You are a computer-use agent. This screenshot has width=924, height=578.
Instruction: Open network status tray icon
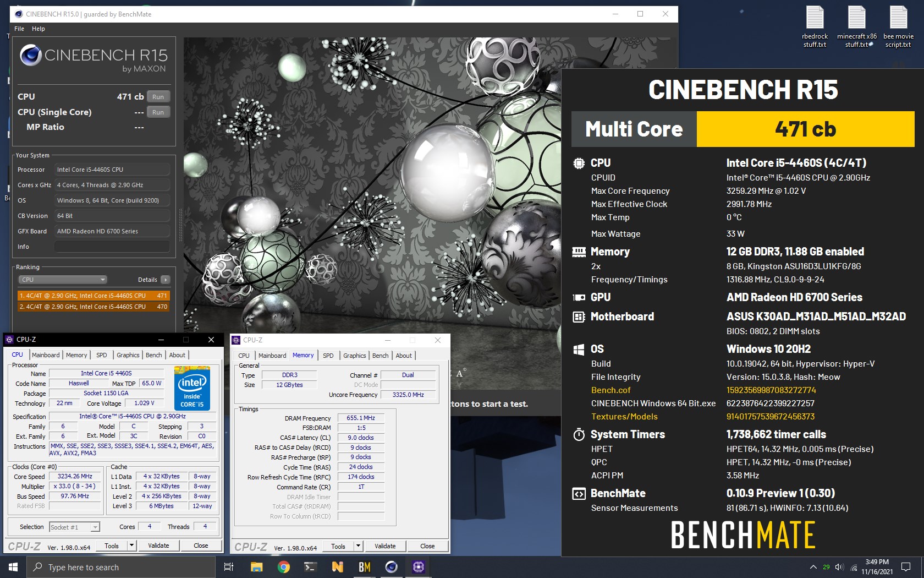tap(854, 567)
